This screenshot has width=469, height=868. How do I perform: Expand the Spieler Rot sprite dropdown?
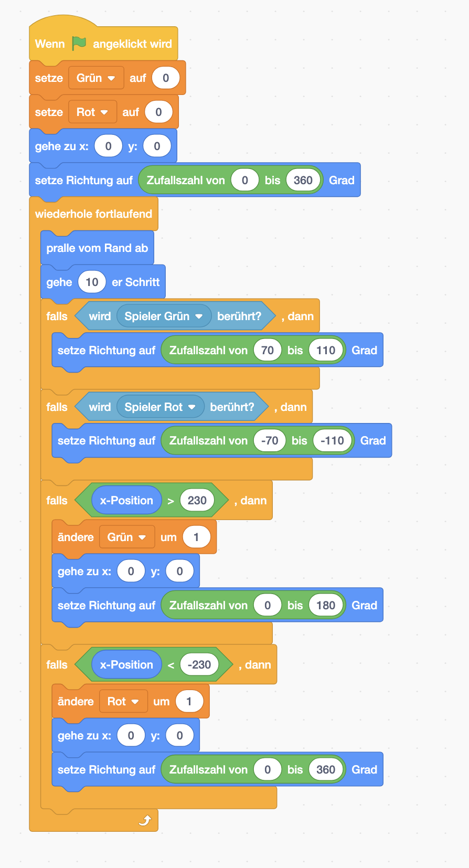[x=160, y=407]
